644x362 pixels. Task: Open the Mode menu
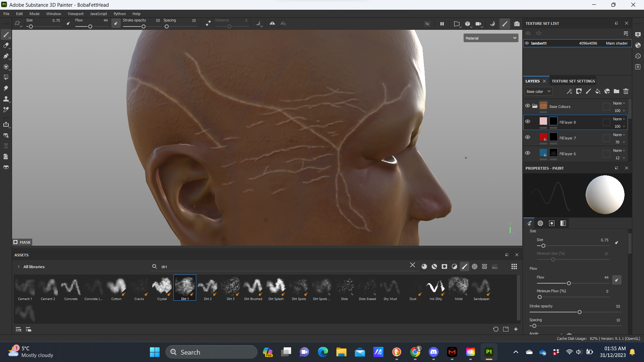coord(35,14)
